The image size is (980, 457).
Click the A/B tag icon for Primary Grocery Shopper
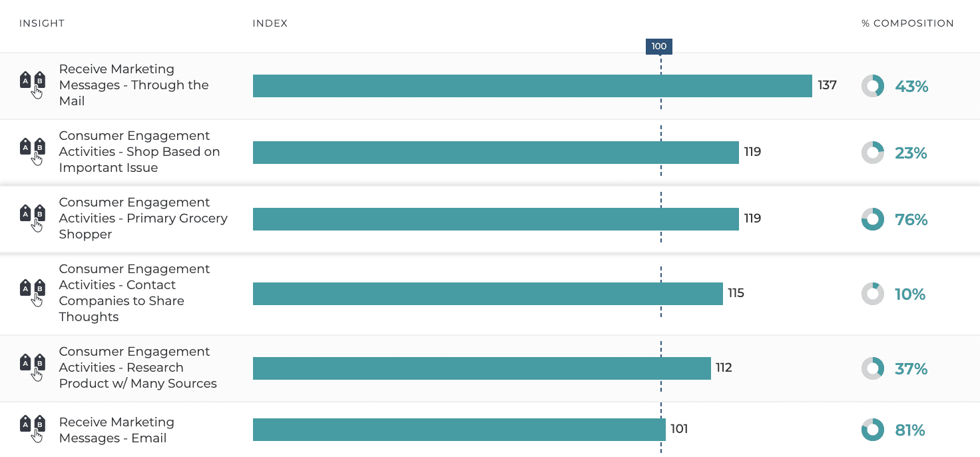(32, 218)
